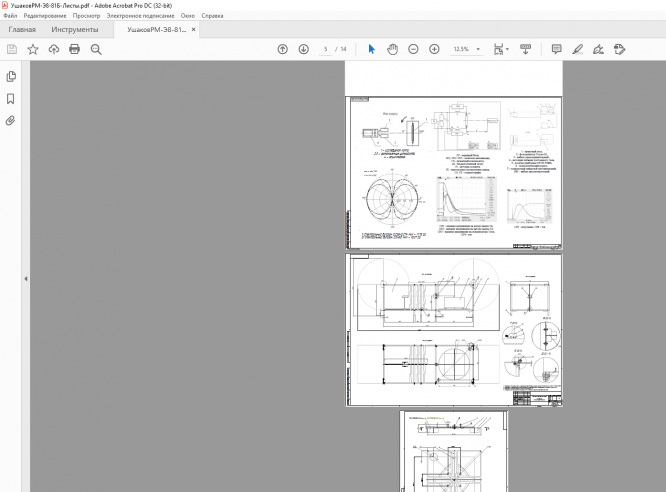Click the cloud upload icon
666x492 pixels.
(x=53, y=49)
